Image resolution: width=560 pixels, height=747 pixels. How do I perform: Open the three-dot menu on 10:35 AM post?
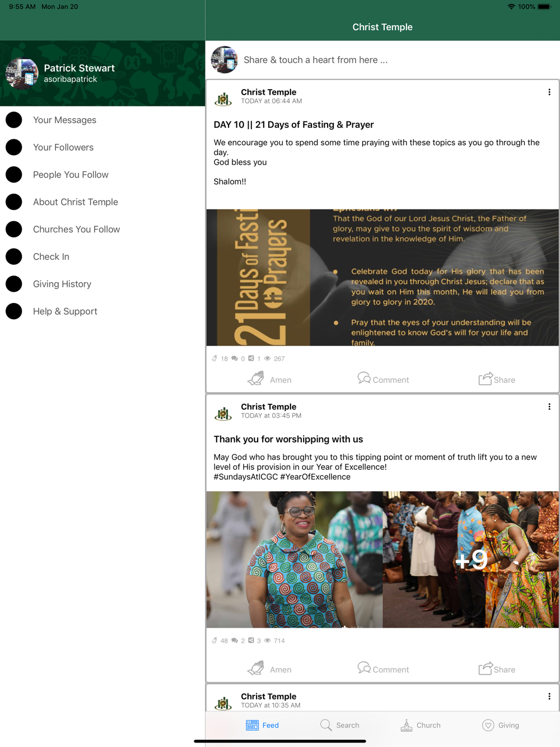point(549,696)
